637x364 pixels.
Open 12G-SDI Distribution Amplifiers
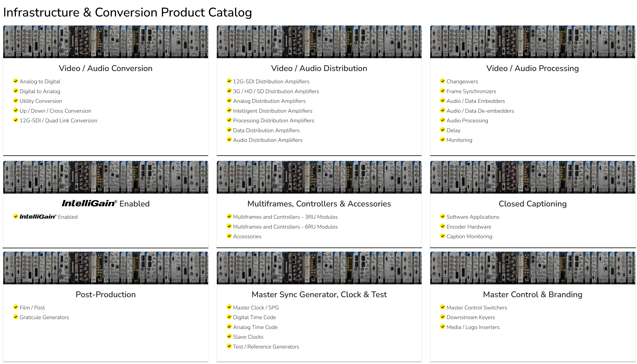[271, 81]
